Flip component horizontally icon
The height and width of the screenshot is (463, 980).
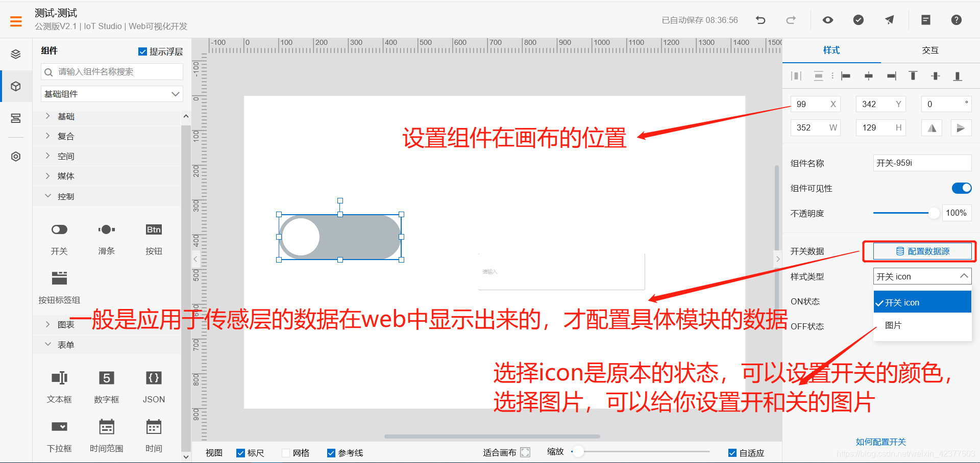pos(932,128)
